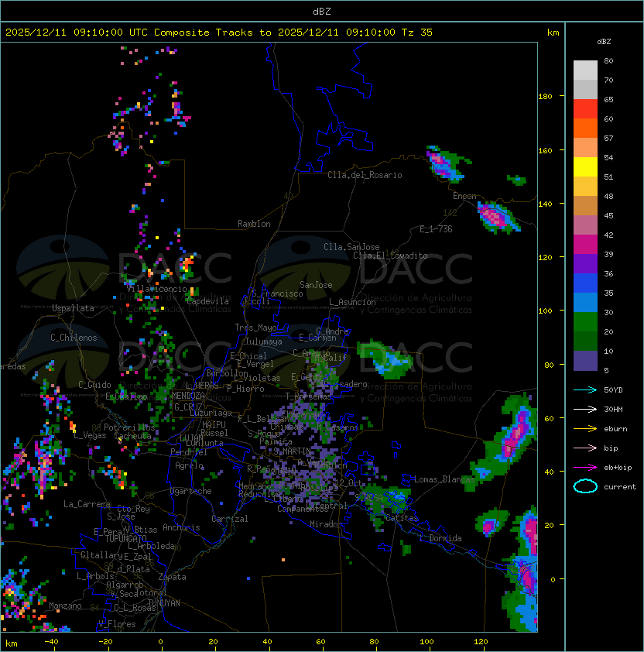Select the dark orange swatch below red
This screenshot has height=652, width=644.
(x=585, y=128)
